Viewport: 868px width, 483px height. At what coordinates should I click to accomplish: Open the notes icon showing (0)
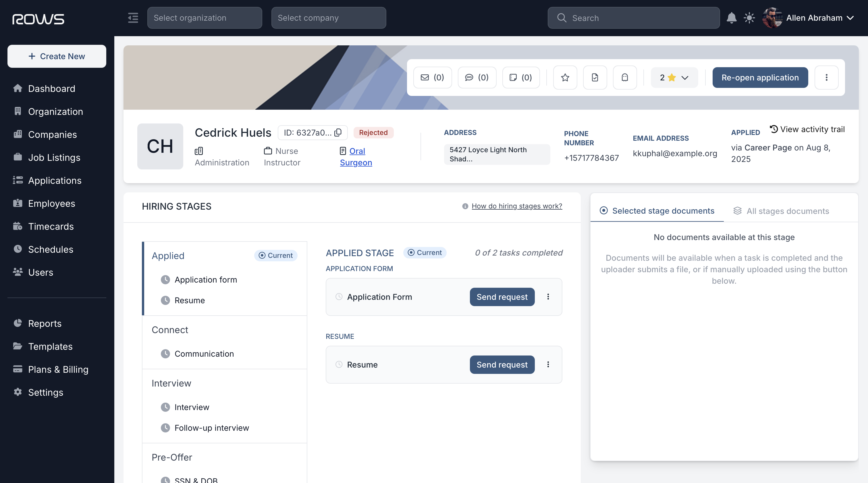(x=520, y=78)
